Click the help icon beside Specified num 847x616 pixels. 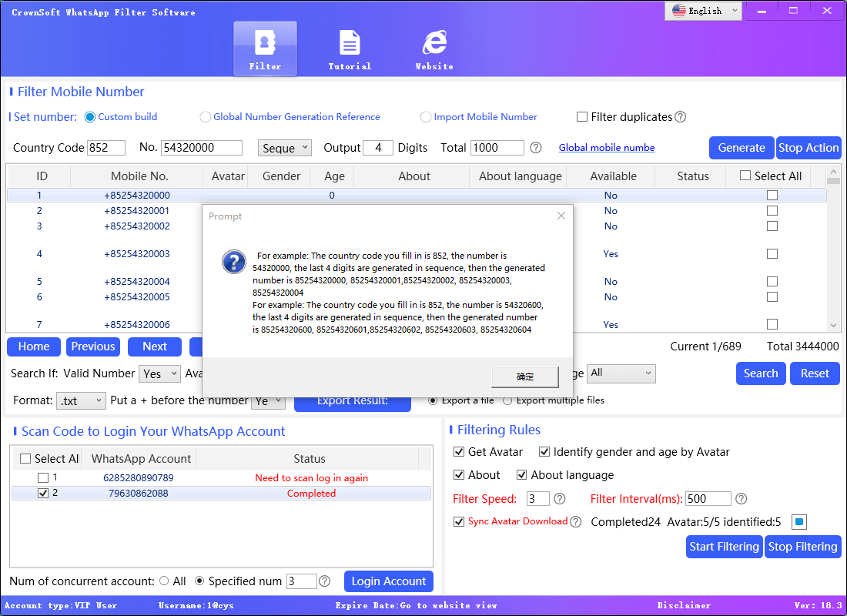click(x=324, y=581)
